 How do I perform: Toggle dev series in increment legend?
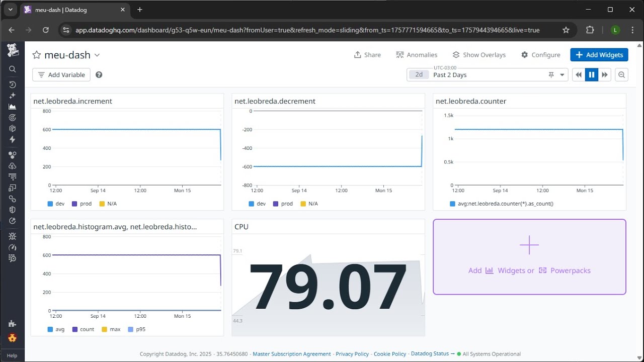point(56,204)
